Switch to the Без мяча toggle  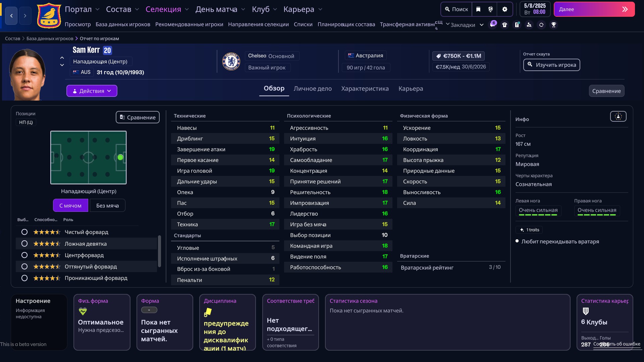[x=107, y=205]
